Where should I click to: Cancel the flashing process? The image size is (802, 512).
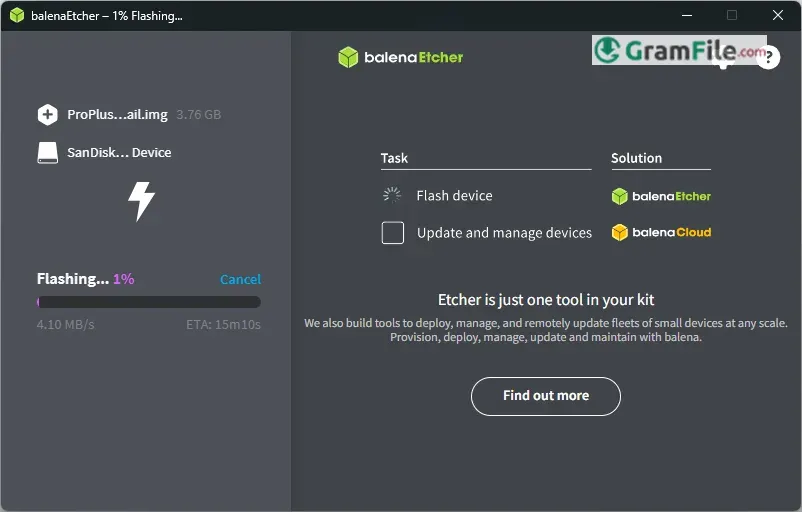click(x=240, y=279)
